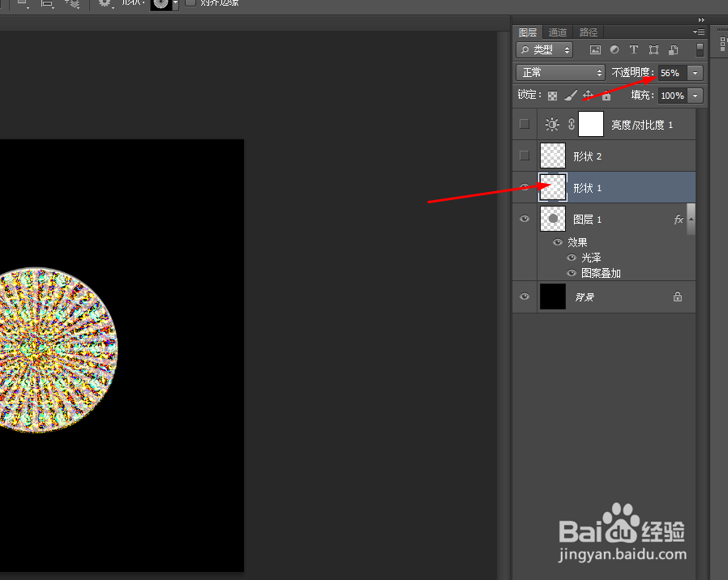Select the 形状 1 layer thumbnail
728x580 pixels.
coord(553,187)
